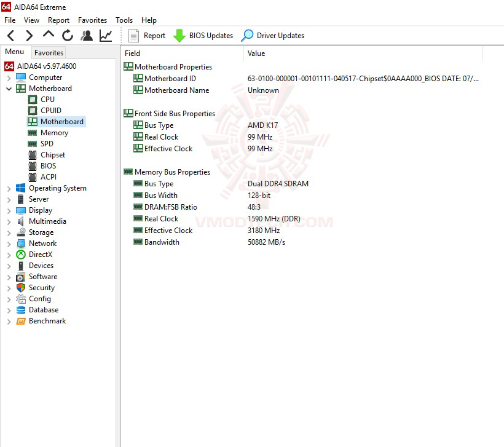Click the Server tower icon

pos(20,199)
